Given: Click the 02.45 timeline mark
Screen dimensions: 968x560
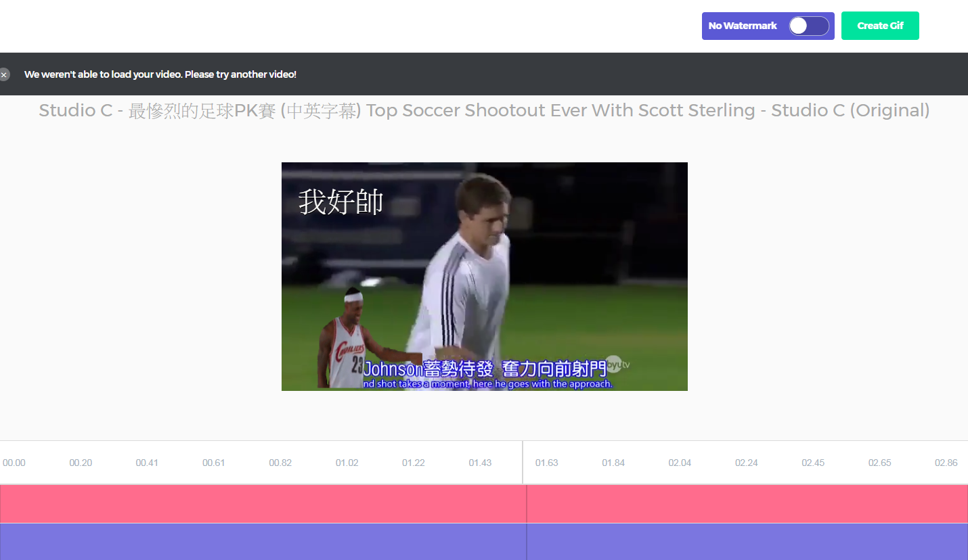Looking at the screenshot, I should point(814,463).
